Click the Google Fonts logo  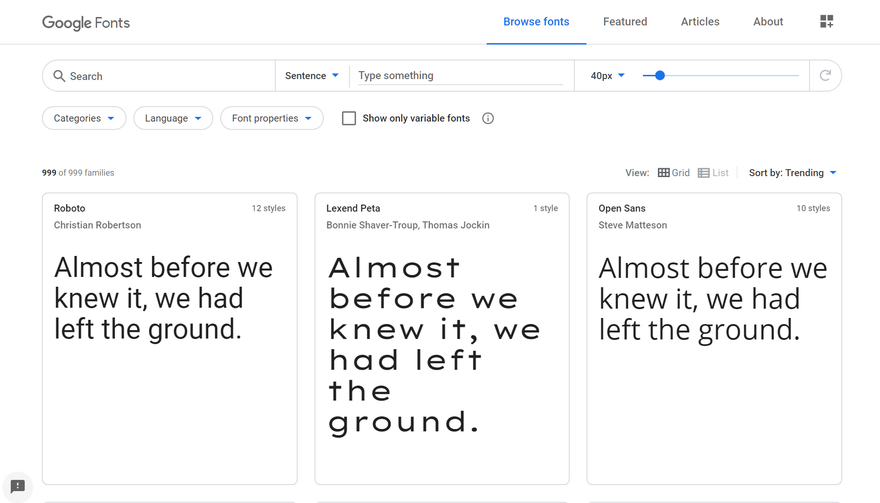click(86, 22)
